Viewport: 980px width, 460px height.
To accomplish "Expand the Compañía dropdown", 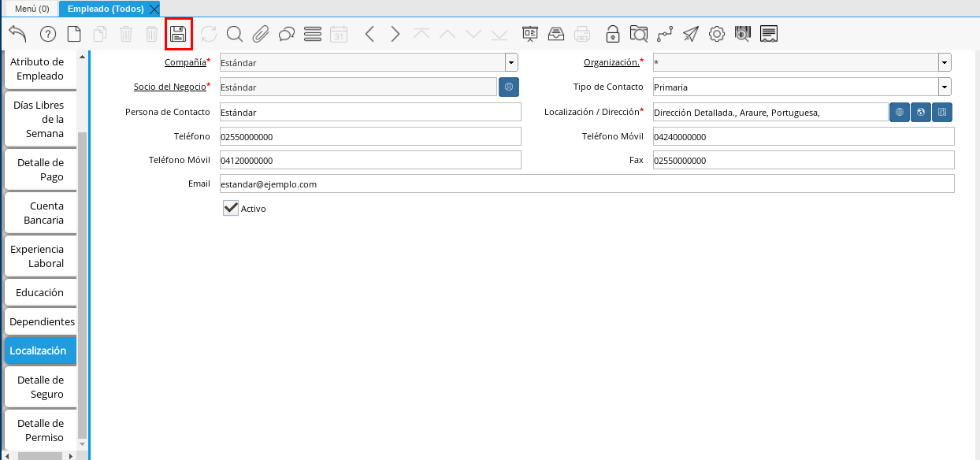I will tap(511, 62).
